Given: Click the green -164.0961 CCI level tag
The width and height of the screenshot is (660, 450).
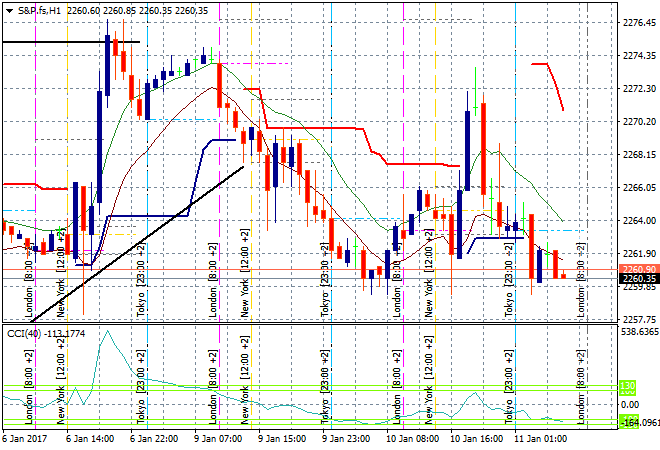Looking at the screenshot, I should point(639,423).
